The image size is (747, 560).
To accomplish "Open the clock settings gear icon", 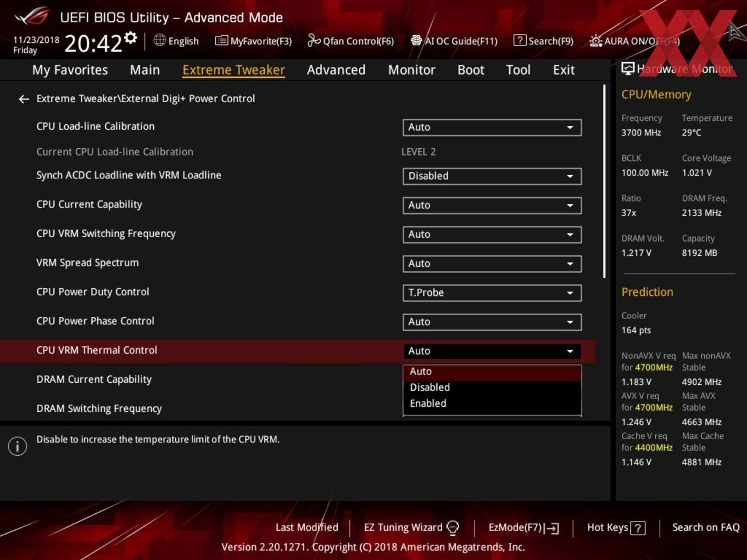I will coord(131,38).
